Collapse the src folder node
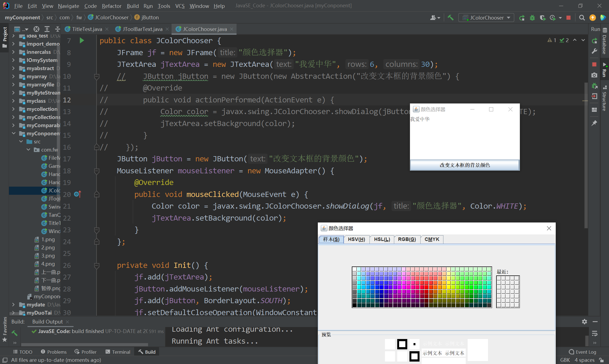This screenshot has height=364, width=609. pyautogui.click(x=21, y=142)
